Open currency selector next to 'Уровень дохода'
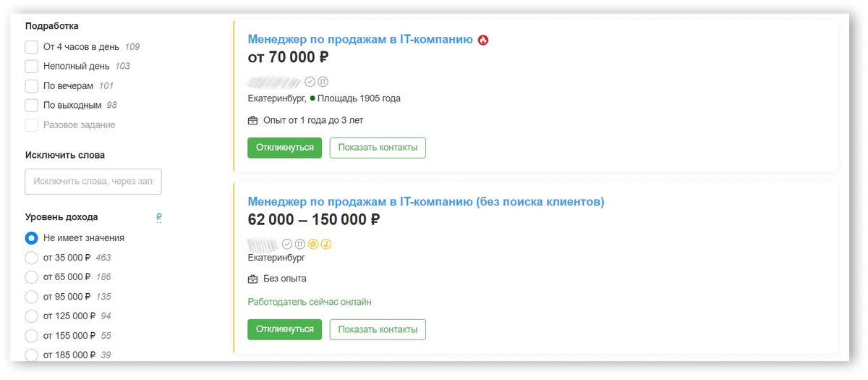The width and height of the screenshot is (868, 380). (x=158, y=217)
